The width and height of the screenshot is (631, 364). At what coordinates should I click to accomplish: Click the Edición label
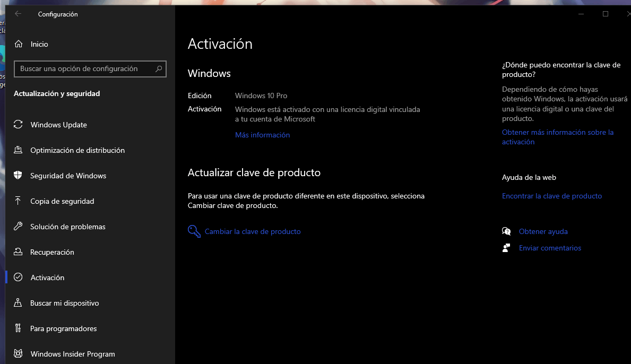[200, 96]
